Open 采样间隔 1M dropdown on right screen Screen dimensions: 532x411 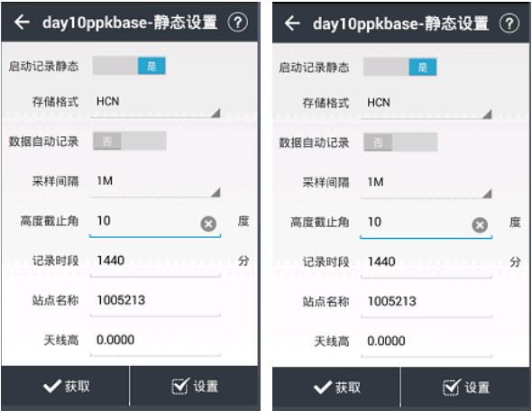pyautogui.click(x=427, y=186)
